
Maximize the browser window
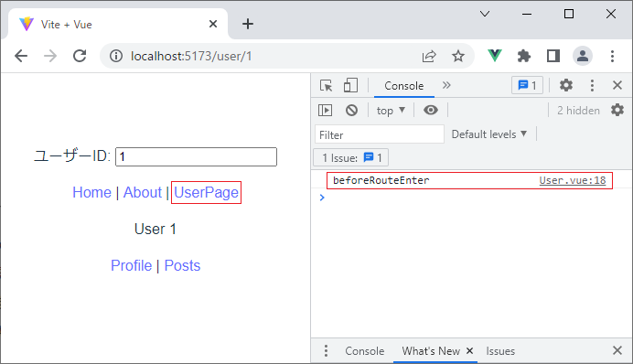pyautogui.click(x=569, y=14)
